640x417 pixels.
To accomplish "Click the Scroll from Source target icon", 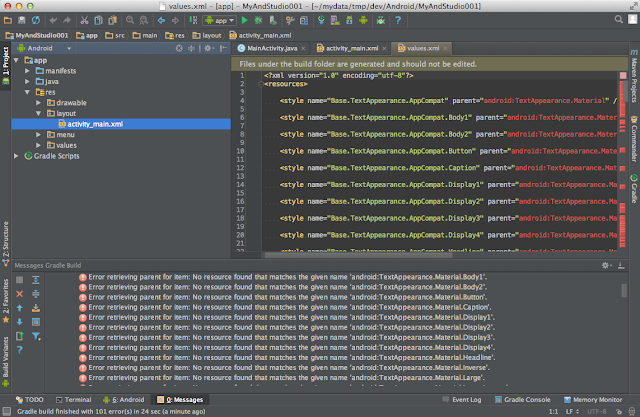I will click(x=179, y=48).
